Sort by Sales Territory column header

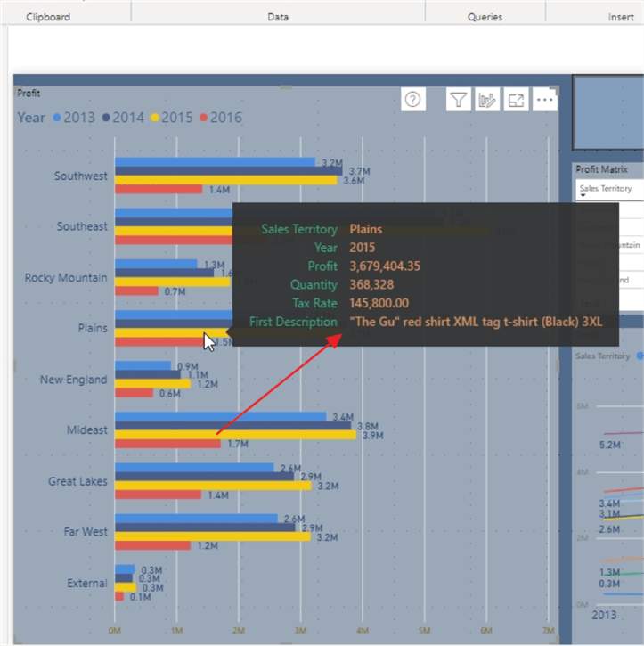click(x=605, y=189)
